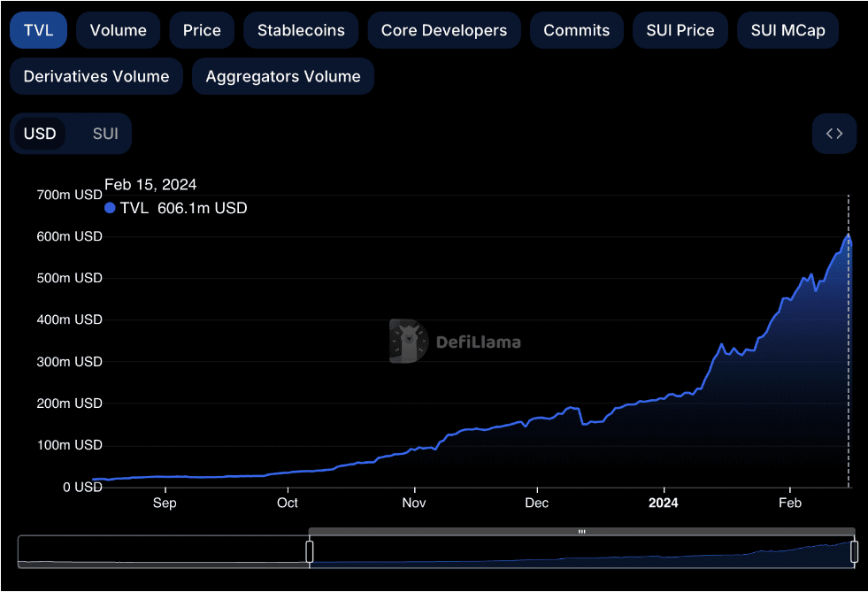
Task: View the SUI MCap chart
Action: point(787,29)
